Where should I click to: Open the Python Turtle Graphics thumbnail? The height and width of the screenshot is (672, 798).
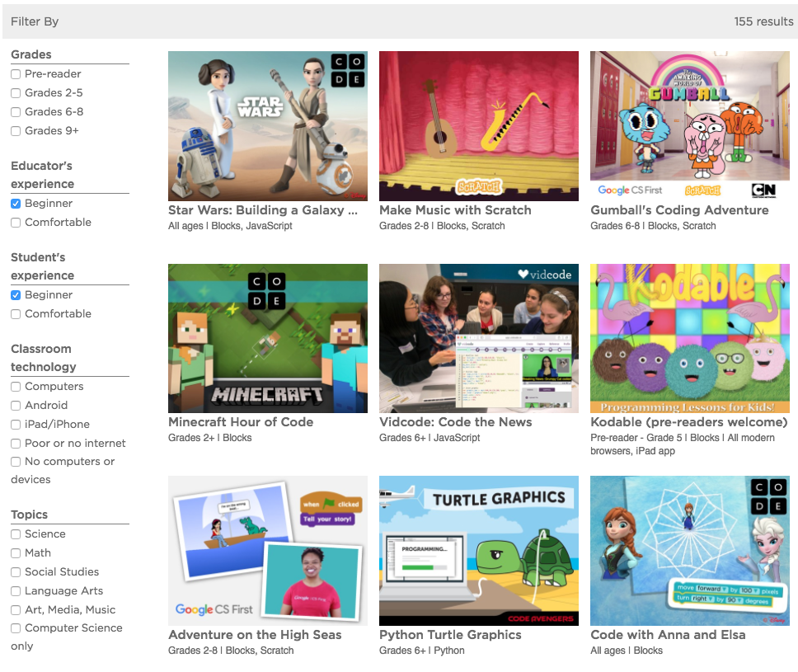pyautogui.click(x=479, y=551)
